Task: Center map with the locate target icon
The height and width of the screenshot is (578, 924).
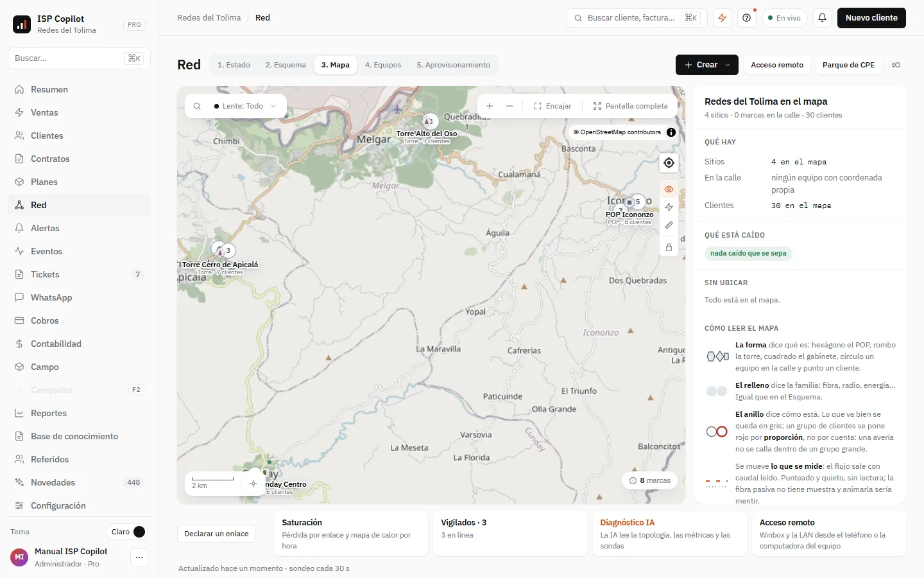Action: (x=669, y=162)
